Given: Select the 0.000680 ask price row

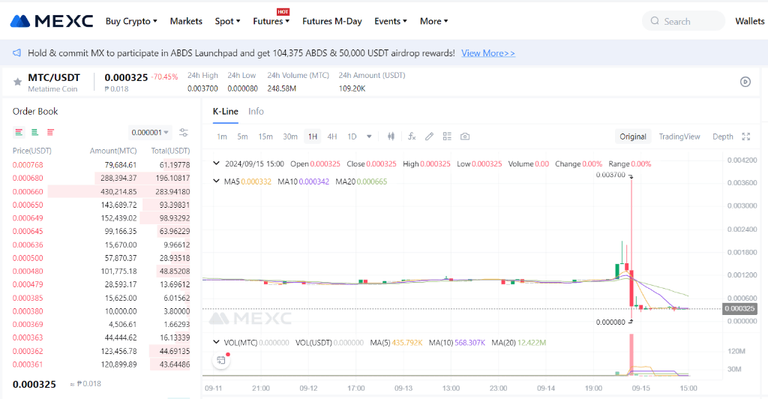Looking at the screenshot, I should pyautogui.click(x=101, y=178).
